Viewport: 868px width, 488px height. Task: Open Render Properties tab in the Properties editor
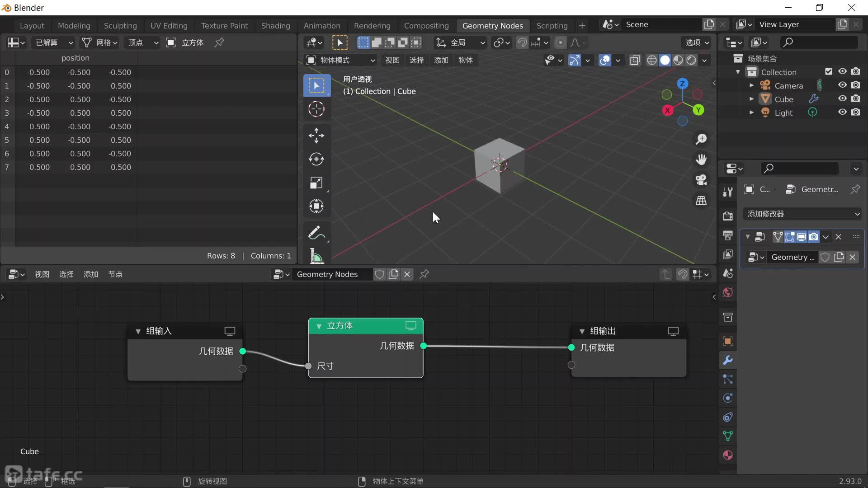(x=728, y=216)
